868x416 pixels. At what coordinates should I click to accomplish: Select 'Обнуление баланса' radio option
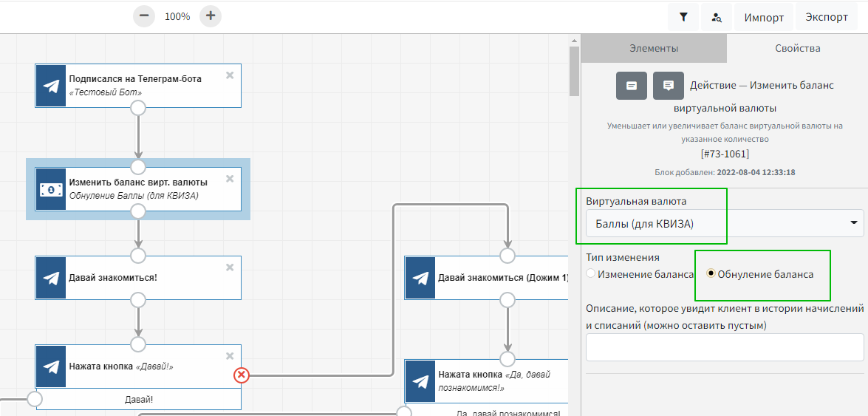[x=711, y=274]
